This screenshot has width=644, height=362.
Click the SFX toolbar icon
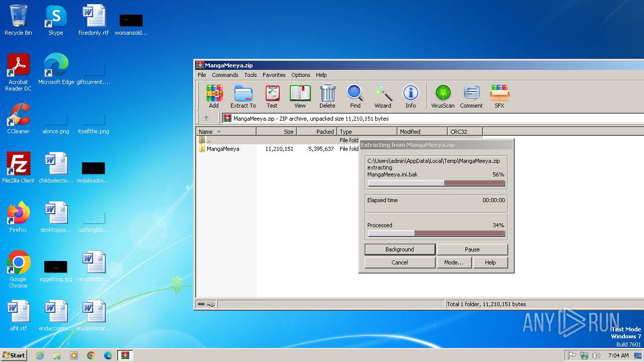[x=499, y=96]
